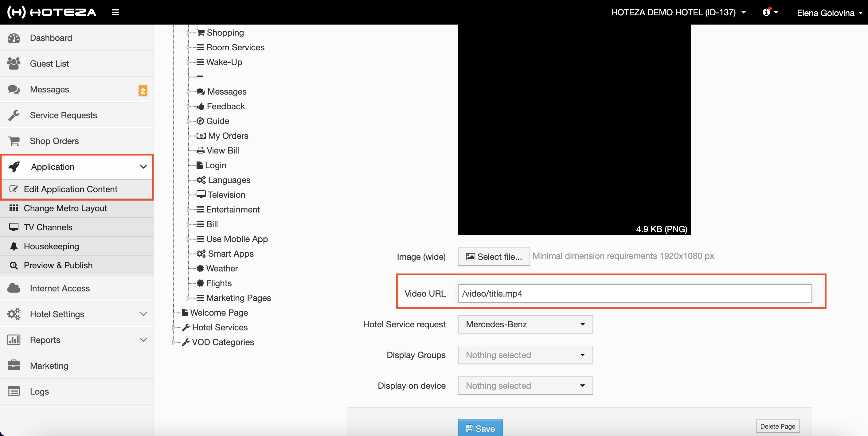
Task: Click the Guide compass icon
Action: click(200, 121)
